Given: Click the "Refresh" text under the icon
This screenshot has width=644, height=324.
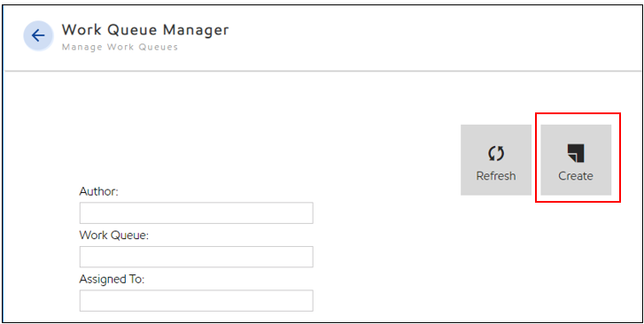Looking at the screenshot, I should coord(496,176).
